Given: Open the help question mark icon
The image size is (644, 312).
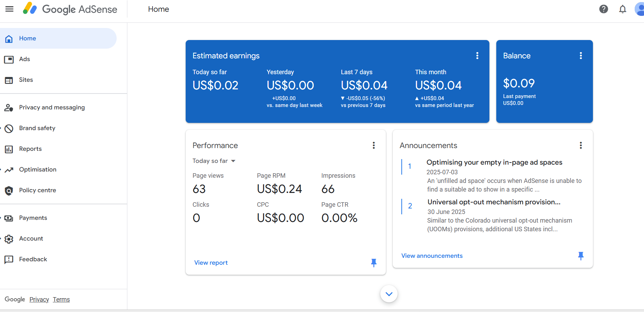Looking at the screenshot, I should [x=604, y=9].
